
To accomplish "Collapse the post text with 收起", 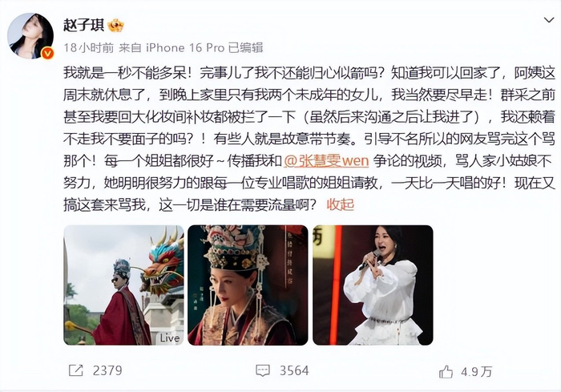I will point(341,204).
